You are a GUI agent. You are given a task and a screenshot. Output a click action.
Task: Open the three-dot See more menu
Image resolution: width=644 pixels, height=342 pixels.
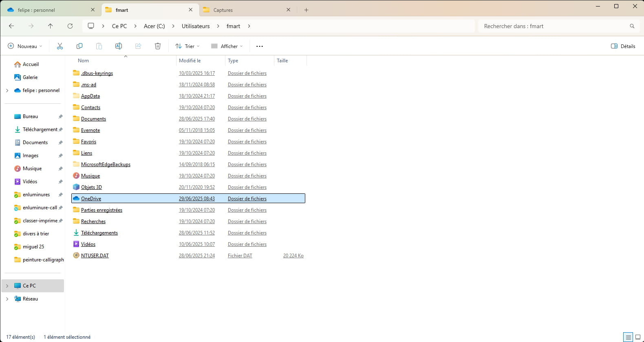(x=260, y=46)
